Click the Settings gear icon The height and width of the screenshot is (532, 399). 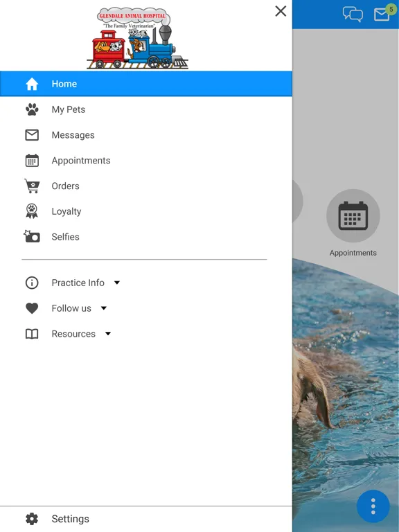[32, 519]
